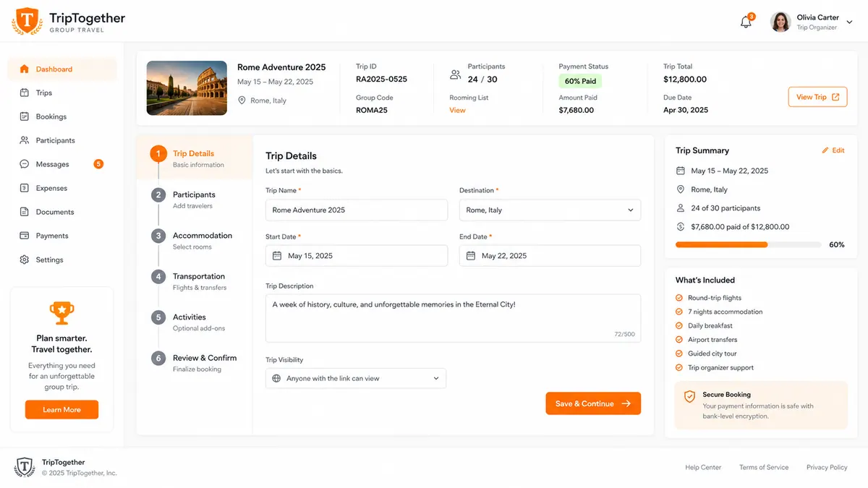This screenshot has height=488, width=868.
Task: Open the Olivia Carter profile menu
Action: [807, 22]
